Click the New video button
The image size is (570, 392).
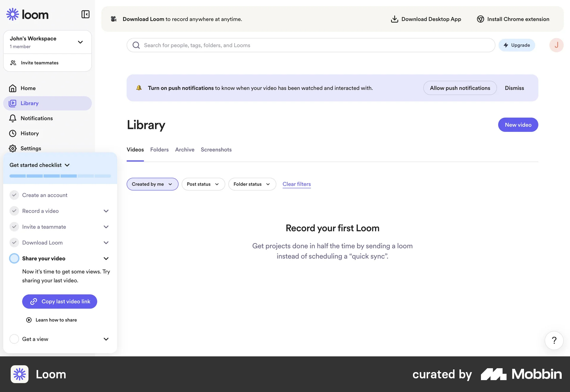click(518, 125)
